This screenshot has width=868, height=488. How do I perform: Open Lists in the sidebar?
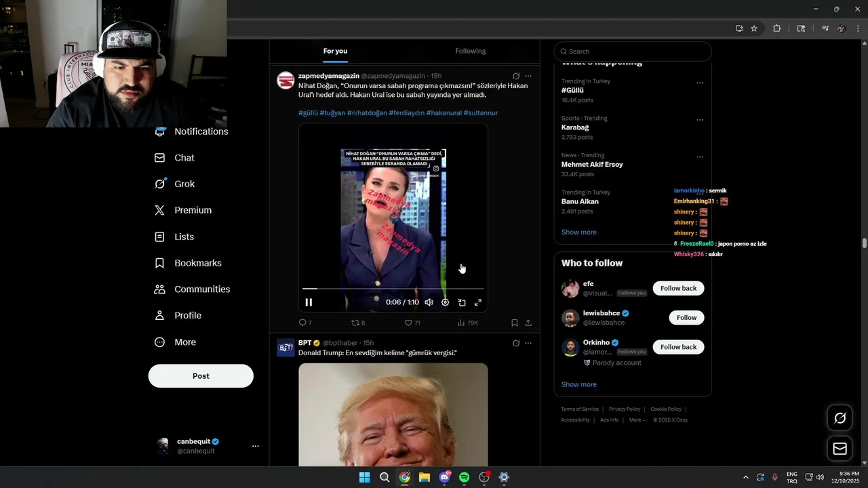tap(174, 237)
